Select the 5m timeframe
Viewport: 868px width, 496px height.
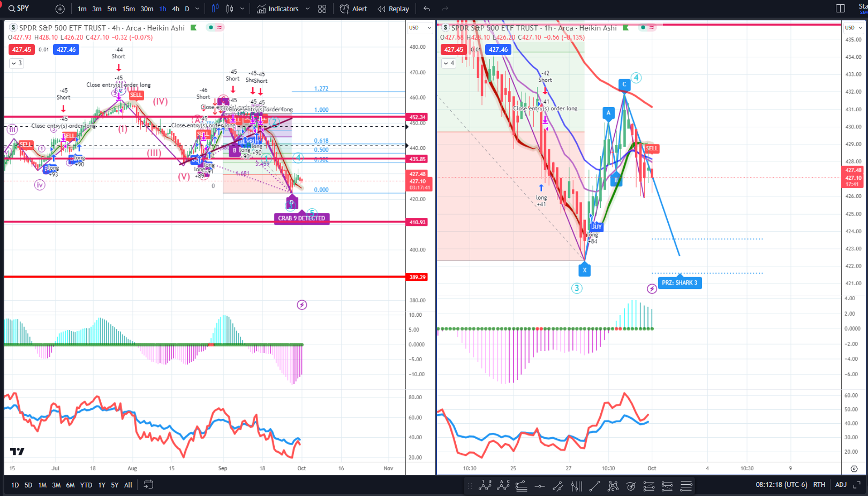click(x=112, y=9)
